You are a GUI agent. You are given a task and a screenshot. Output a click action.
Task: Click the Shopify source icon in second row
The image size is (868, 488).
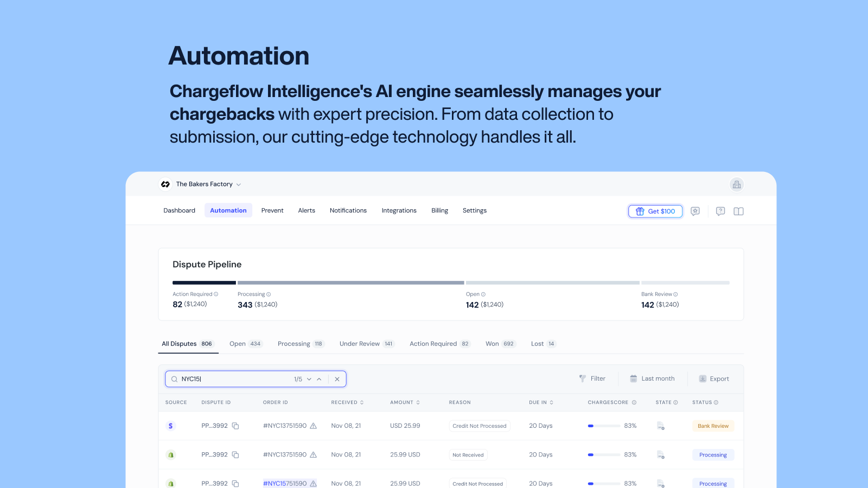coord(171,454)
